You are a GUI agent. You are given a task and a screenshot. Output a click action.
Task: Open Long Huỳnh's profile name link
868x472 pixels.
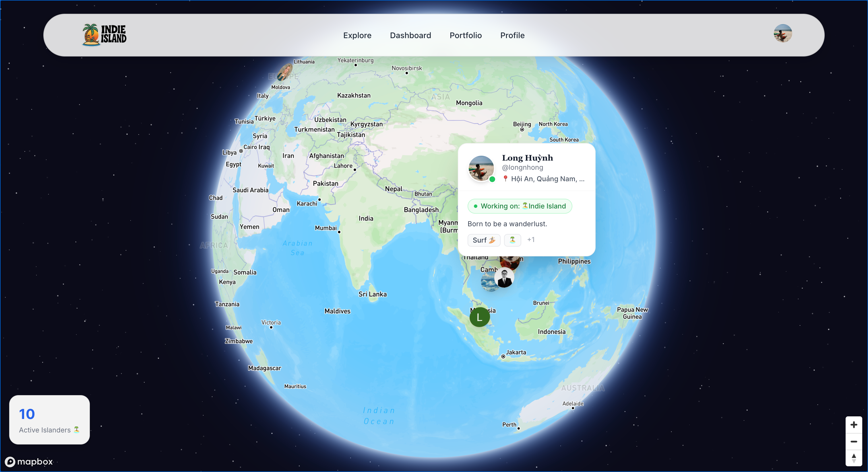[527, 157]
